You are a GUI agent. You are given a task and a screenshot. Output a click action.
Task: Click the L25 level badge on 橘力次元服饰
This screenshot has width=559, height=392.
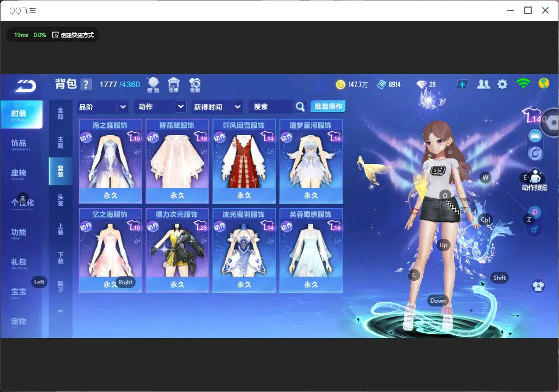[x=200, y=225]
